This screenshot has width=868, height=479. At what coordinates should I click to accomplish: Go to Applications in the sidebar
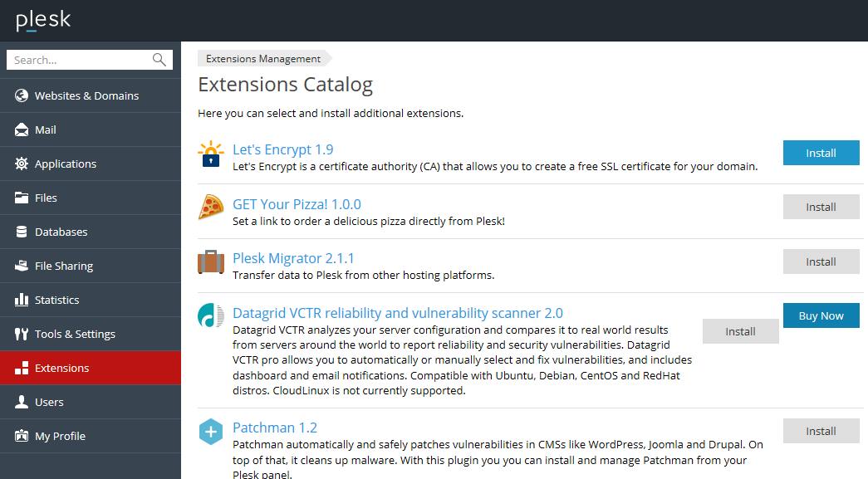(x=66, y=164)
